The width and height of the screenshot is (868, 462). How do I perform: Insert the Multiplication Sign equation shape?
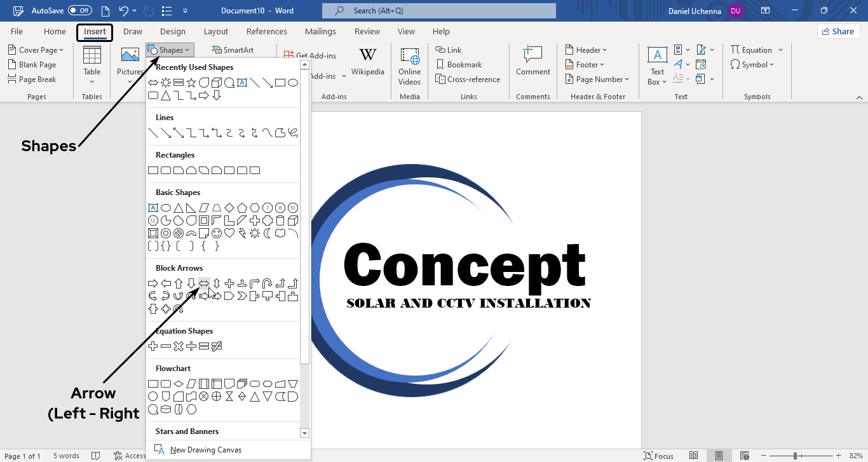coord(179,346)
